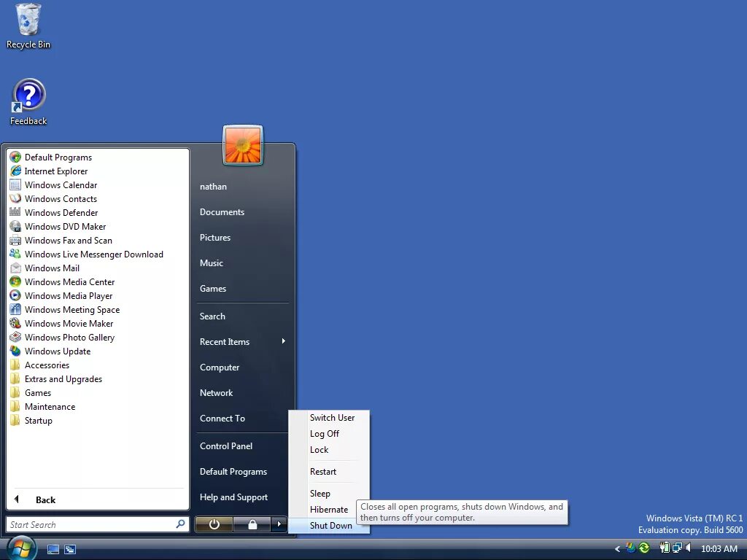The width and height of the screenshot is (747, 560).
Task: Click the 10:03 AM taskbar clock
Action: point(719,548)
